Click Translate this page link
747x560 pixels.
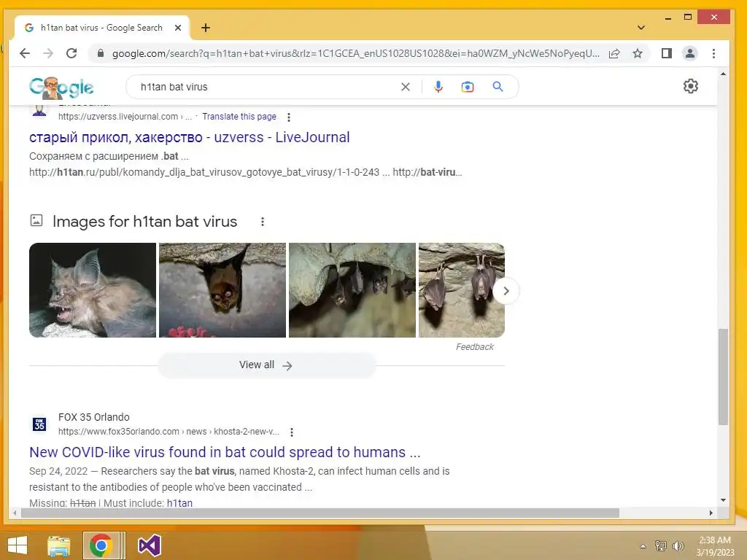[239, 116]
